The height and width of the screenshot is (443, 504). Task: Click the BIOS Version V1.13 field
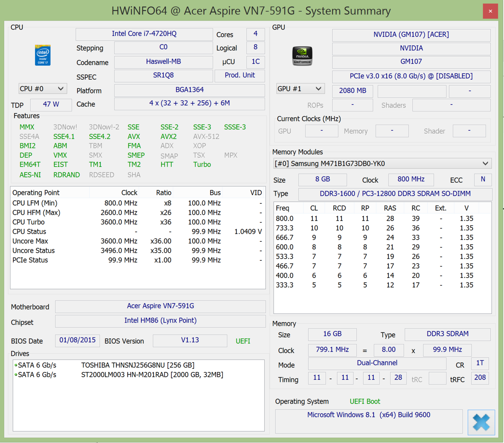pyautogui.click(x=190, y=340)
